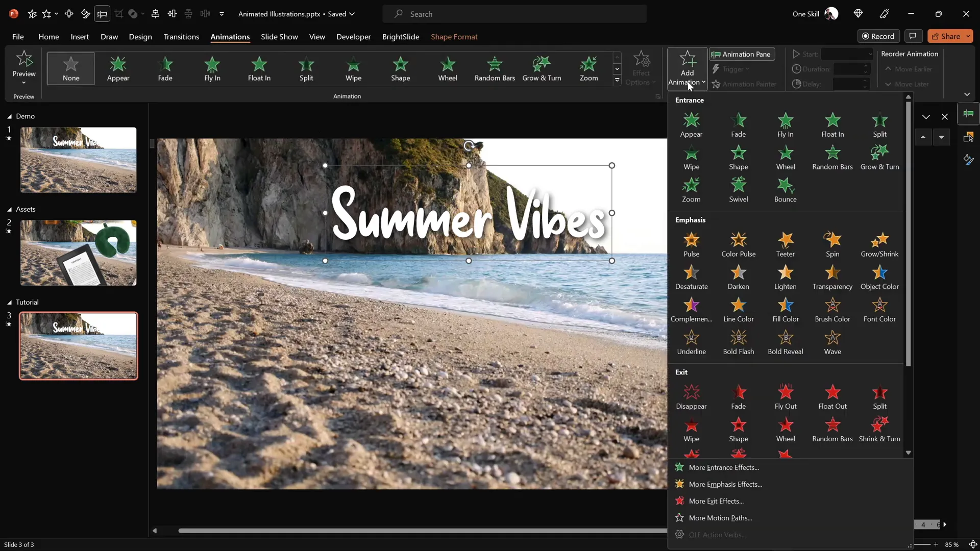Viewport: 980px width, 551px height.
Task: Open the Comments pane button
Action: click(913, 36)
